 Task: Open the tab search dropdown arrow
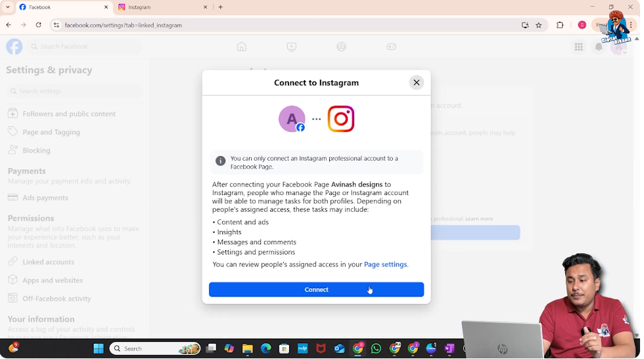click(x=7, y=7)
